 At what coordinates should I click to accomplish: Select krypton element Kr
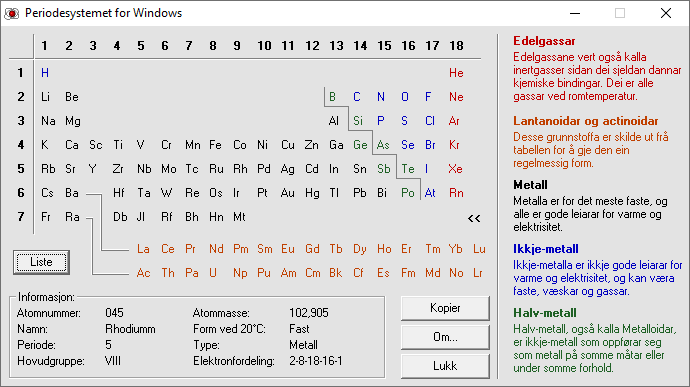click(454, 145)
